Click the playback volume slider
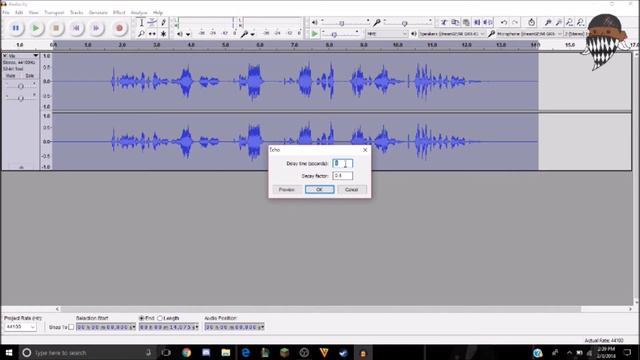The width and height of the screenshot is (640, 360). [345, 22]
